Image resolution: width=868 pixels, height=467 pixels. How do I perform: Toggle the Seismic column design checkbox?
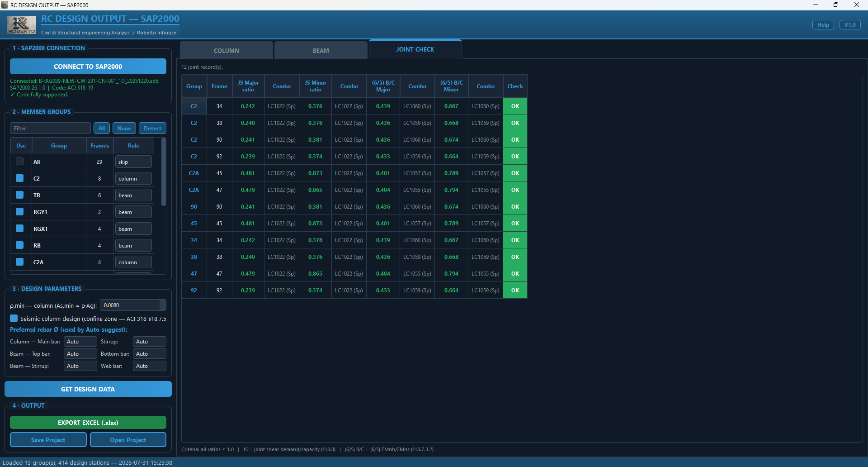click(x=14, y=319)
